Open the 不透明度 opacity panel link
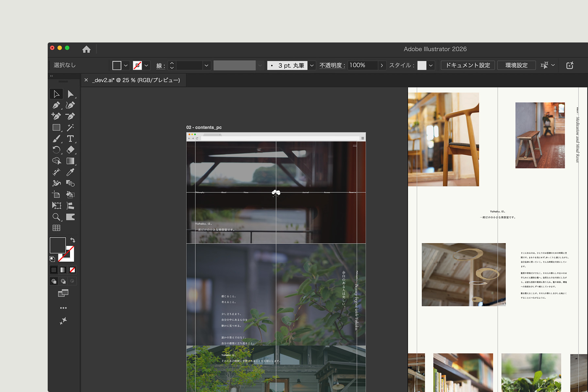This screenshot has height=392, width=588. tap(332, 65)
